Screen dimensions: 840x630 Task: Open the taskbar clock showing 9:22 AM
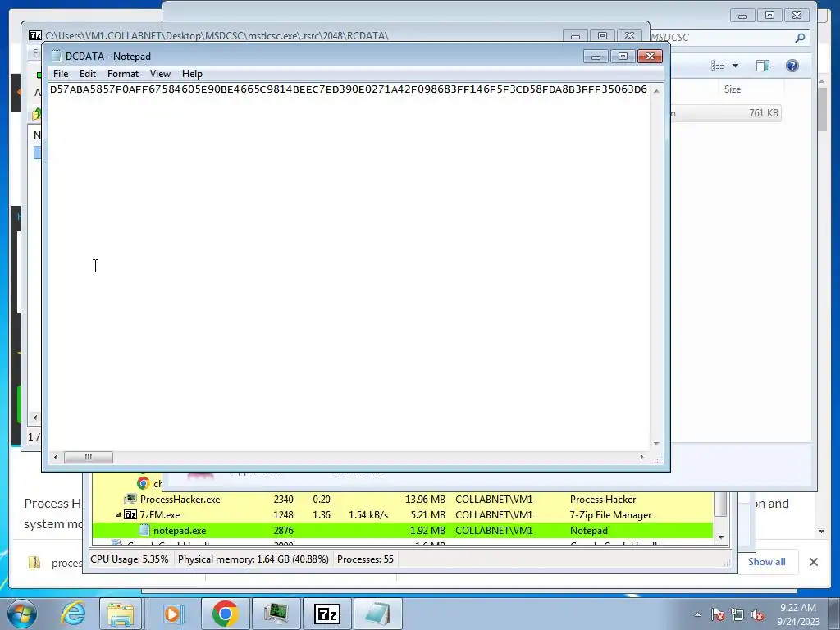[x=798, y=614]
